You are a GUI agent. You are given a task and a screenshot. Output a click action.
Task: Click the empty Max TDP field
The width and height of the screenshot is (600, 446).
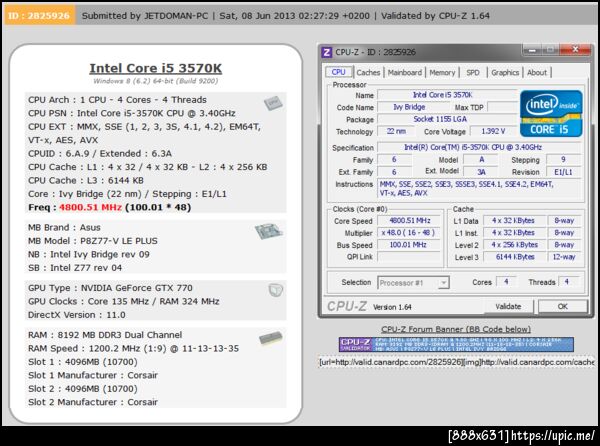[x=502, y=107]
